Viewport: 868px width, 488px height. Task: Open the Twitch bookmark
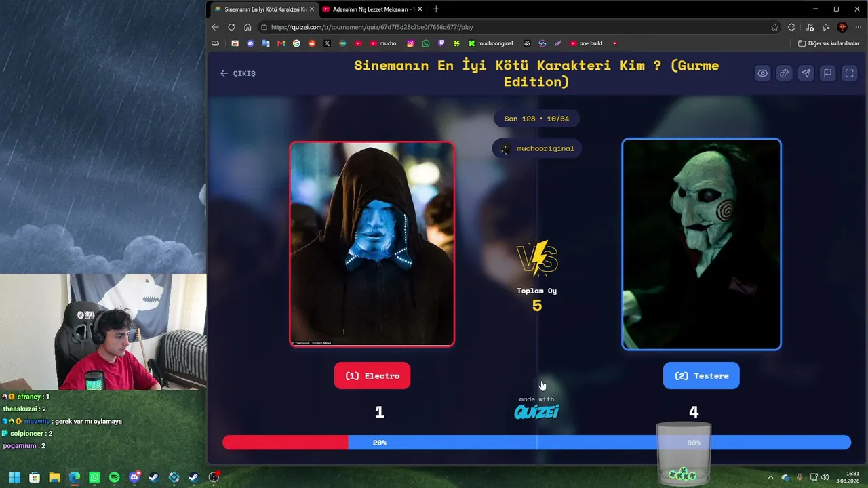click(x=441, y=43)
